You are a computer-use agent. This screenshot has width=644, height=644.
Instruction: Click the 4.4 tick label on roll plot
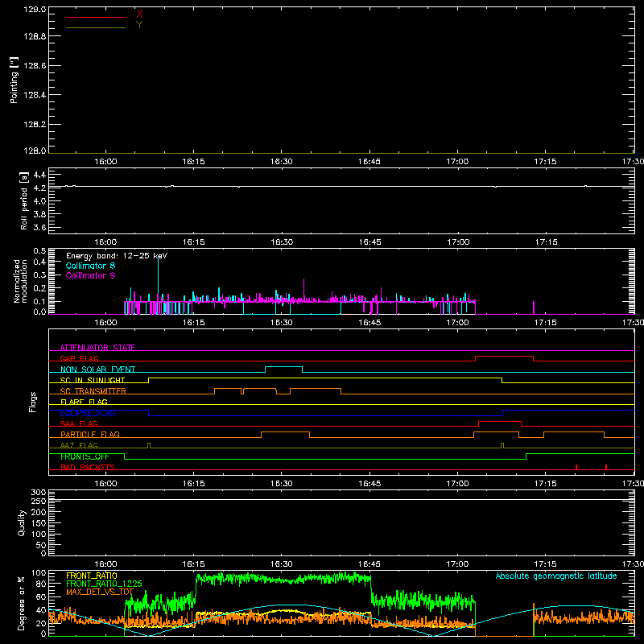[39, 175]
